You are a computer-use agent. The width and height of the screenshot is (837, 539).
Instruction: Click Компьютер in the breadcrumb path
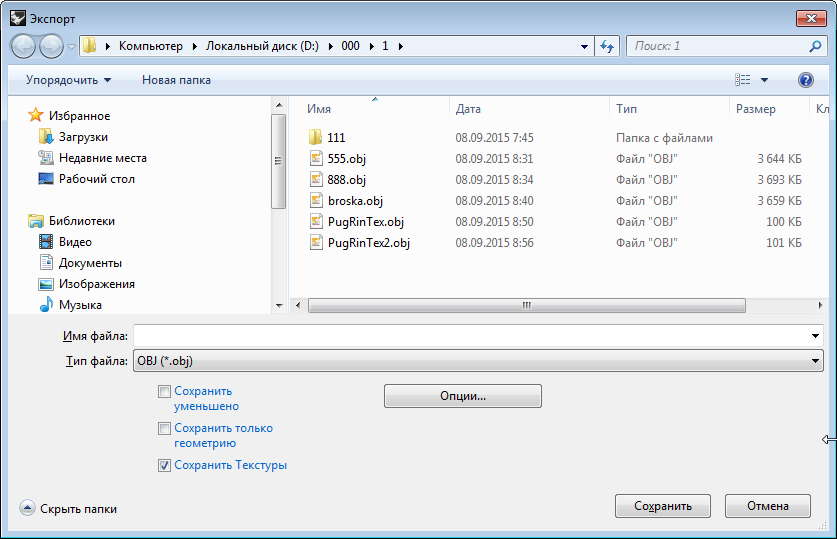pyautogui.click(x=151, y=46)
